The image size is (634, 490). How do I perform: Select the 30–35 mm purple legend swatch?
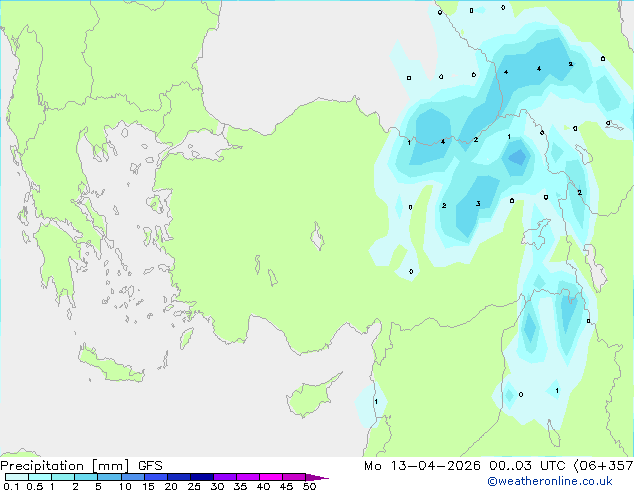225,477
